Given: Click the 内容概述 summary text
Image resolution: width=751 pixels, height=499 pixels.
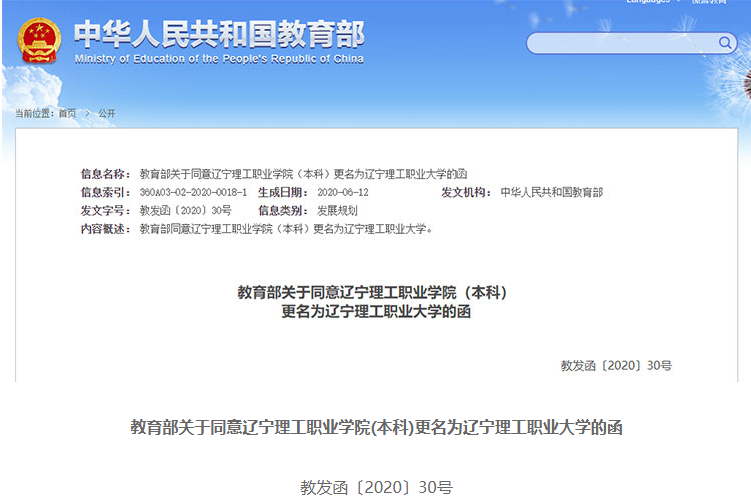Looking at the screenshot, I should pyautogui.click(x=286, y=228).
